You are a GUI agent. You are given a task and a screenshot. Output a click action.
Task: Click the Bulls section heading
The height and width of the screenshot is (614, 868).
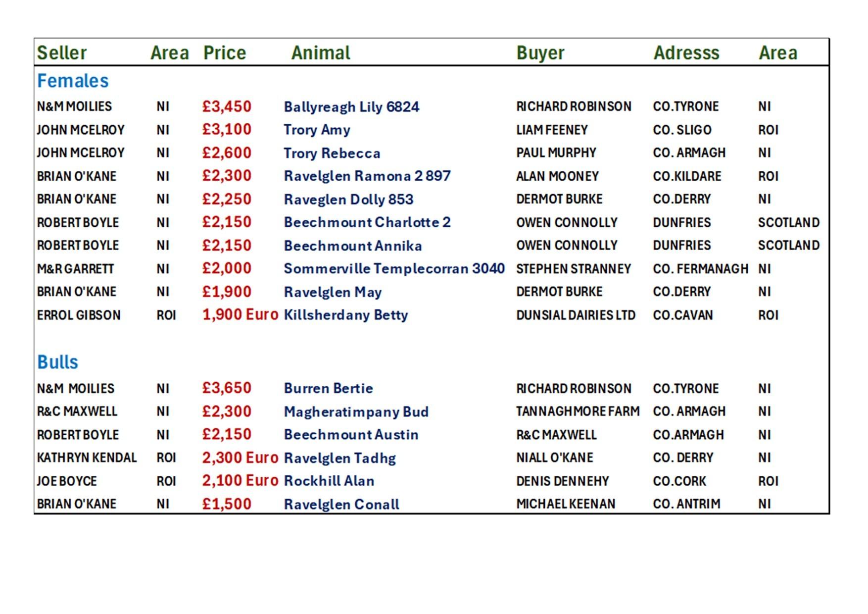coord(57,362)
